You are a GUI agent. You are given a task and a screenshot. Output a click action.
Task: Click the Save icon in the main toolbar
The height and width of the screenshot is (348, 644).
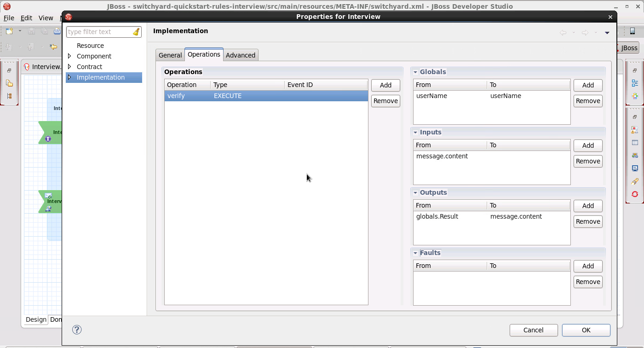click(32, 31)
